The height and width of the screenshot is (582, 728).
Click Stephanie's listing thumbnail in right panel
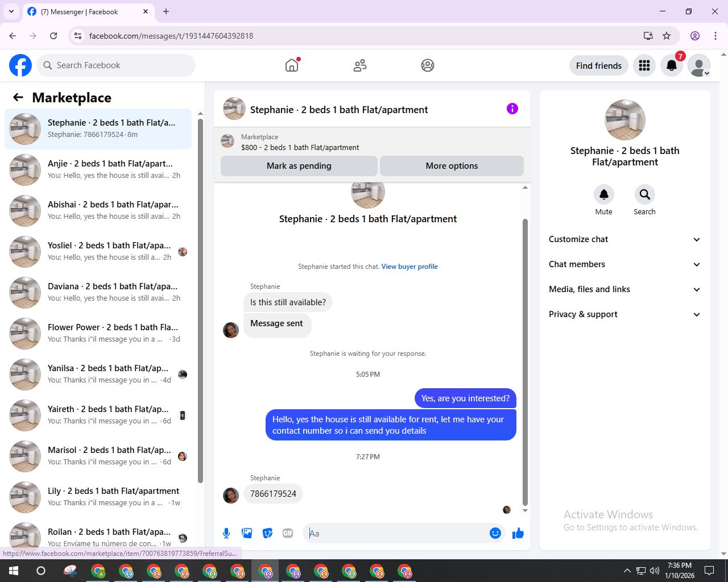click(625, 120)
